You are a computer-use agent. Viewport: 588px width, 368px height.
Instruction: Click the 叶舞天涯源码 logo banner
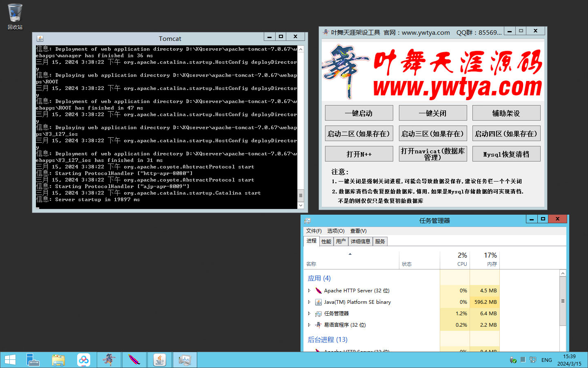click(x=433, y=72)
